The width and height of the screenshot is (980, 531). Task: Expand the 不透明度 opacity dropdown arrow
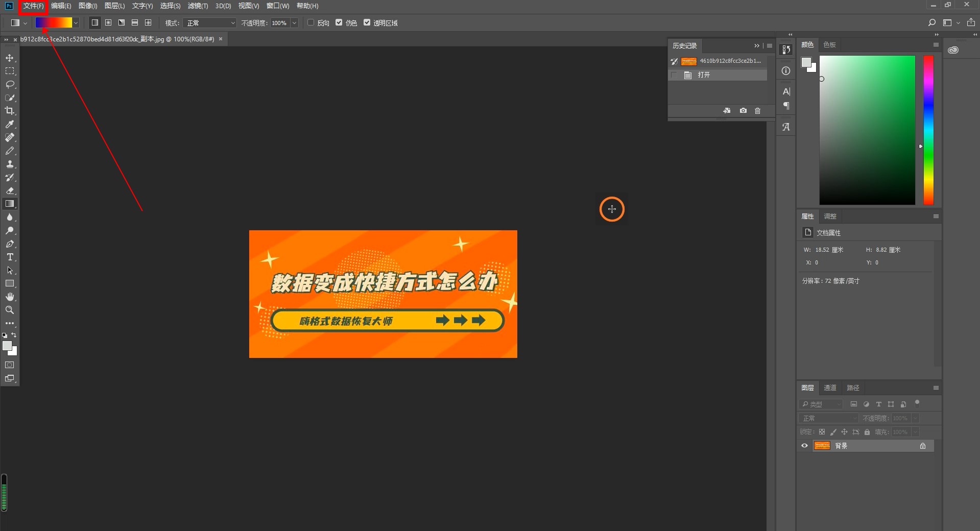tap(294, 23)
